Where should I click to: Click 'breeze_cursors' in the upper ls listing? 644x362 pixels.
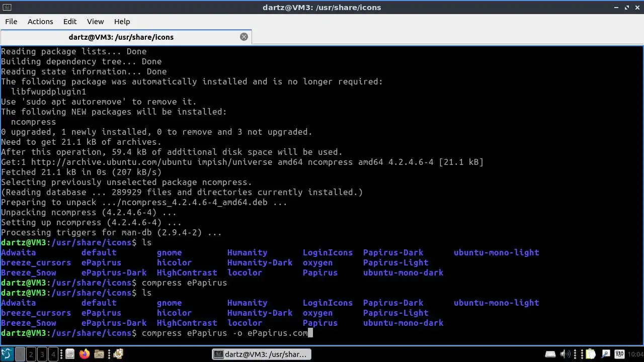pyautogui.click(x=36, y=262)
